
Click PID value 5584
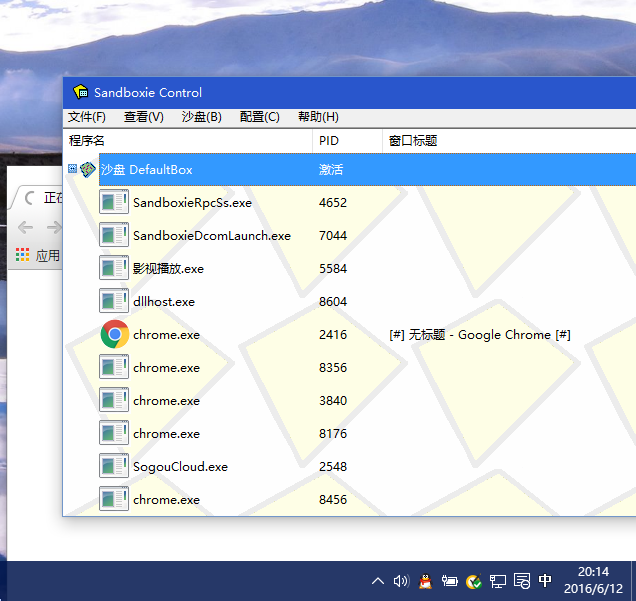(333, 268)
